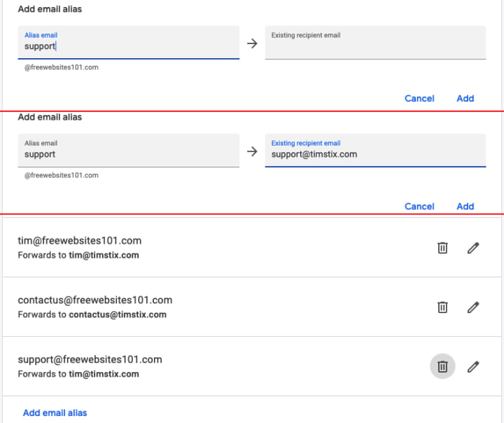
Task: Cancel the second alias form with support@timstix.com
Action: coord(419,207)
